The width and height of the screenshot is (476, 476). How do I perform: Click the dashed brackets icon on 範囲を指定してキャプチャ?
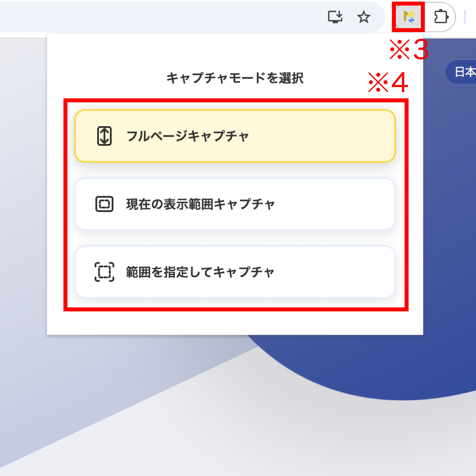point(105,272)
